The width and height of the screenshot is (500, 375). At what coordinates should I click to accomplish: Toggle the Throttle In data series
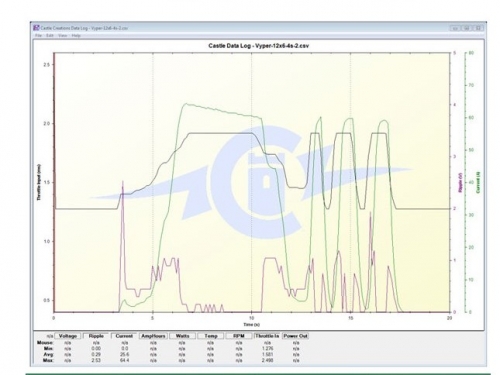pos(267,336)
